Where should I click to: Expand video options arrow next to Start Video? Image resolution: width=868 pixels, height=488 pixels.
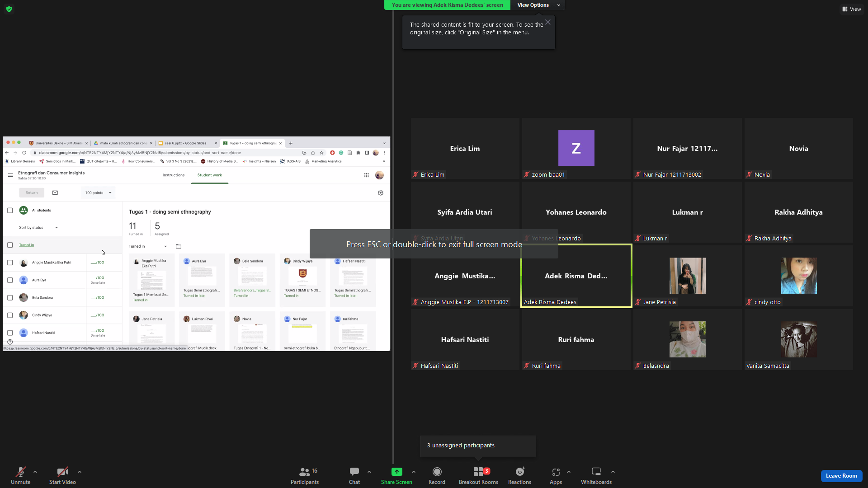pyautogui.click(x=80, y=472)
